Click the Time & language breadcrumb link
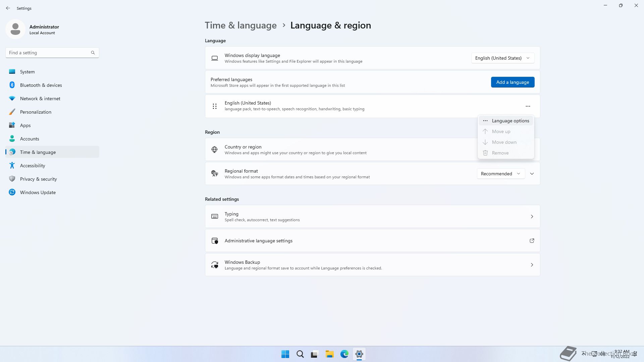The width and height of the screenshot is (644, 362). pyautogui.click(x=240, y=25)
